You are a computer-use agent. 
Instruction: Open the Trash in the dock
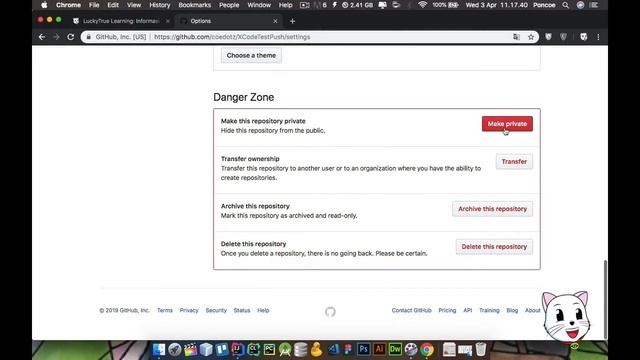tap(481, 349)
